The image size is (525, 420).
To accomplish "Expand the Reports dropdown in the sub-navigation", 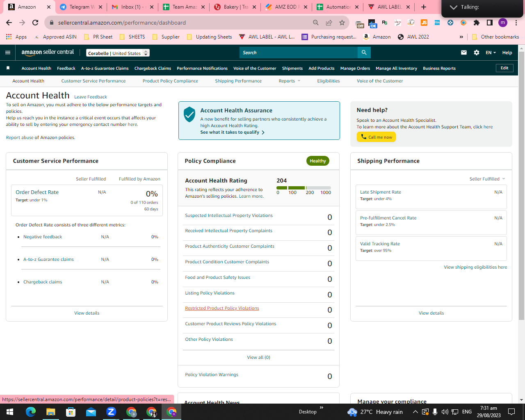I will coord(290,81).
